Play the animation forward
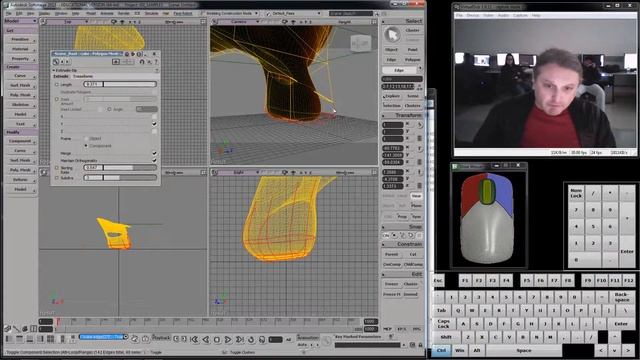 point(228,339)
